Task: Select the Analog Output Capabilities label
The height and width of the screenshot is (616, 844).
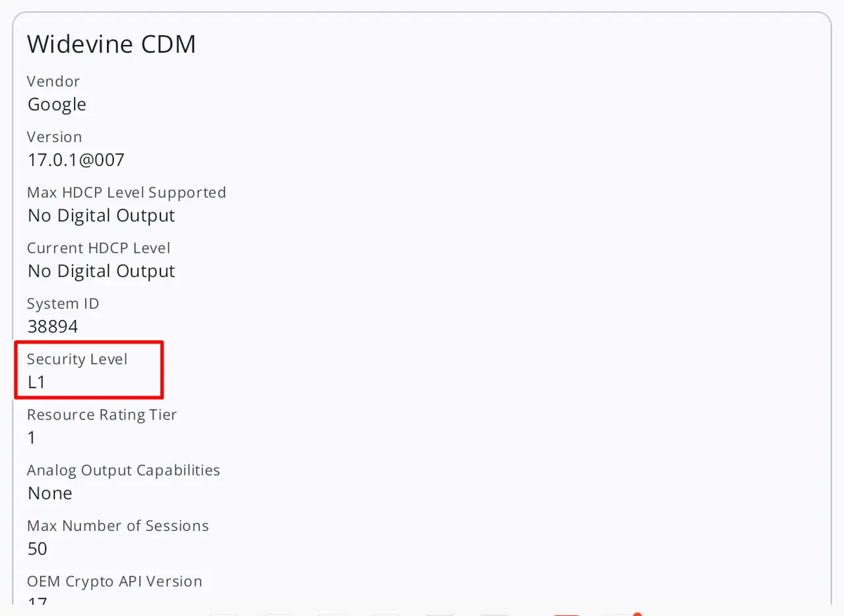Action: tap(124, 470)
